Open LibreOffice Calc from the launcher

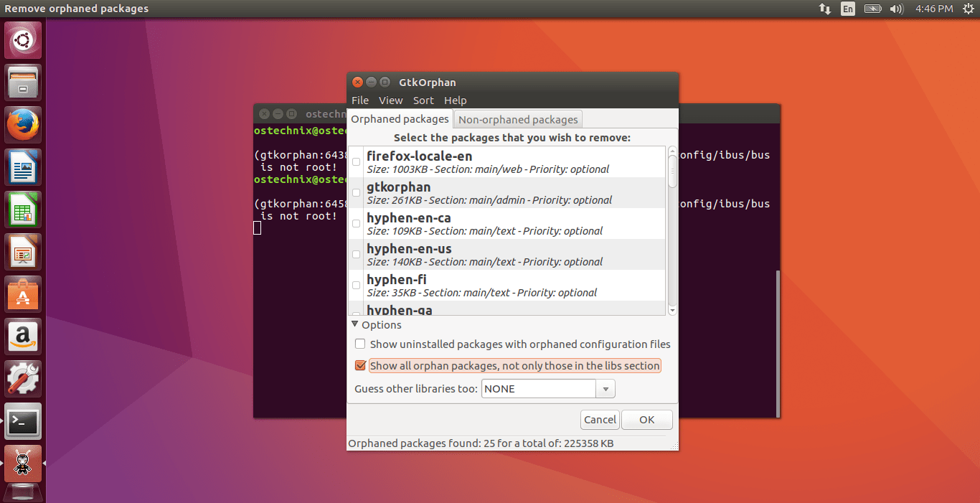[x=22, y=209]
